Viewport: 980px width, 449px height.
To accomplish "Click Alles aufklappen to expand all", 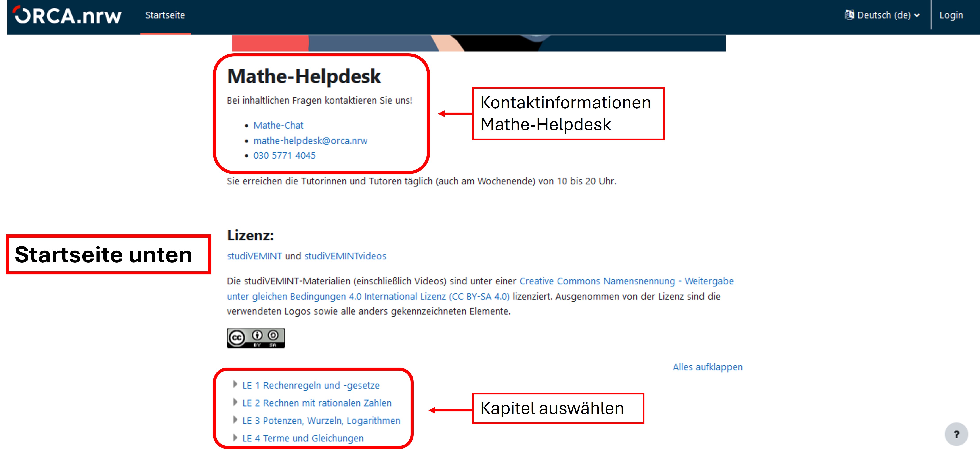I will pyautogui.click(x=707, y=367).
